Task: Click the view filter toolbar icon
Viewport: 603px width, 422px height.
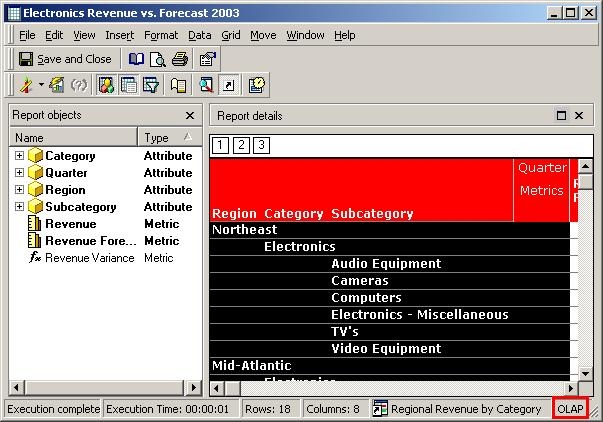Action: [151, 85]
